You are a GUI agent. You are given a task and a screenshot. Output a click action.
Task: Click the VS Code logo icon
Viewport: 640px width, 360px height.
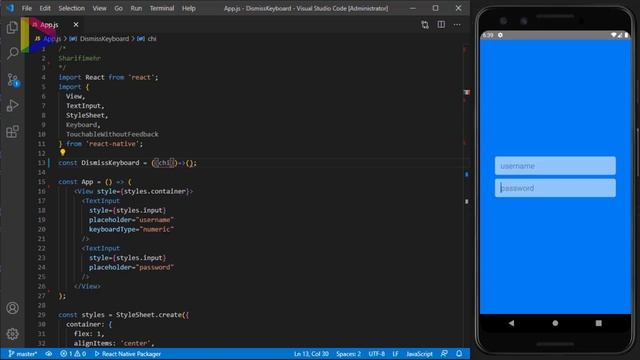10,8
